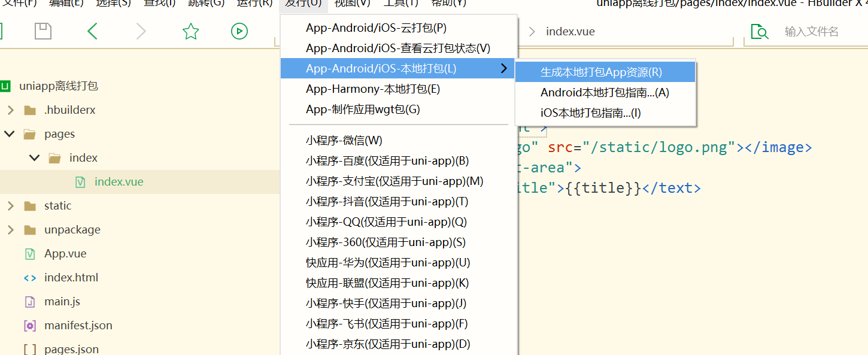Expand the .hbuilderx folder chevron

10,110
